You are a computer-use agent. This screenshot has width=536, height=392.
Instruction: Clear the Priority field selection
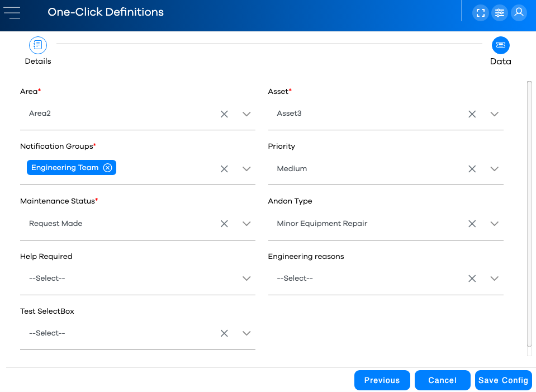click(472, 169)
